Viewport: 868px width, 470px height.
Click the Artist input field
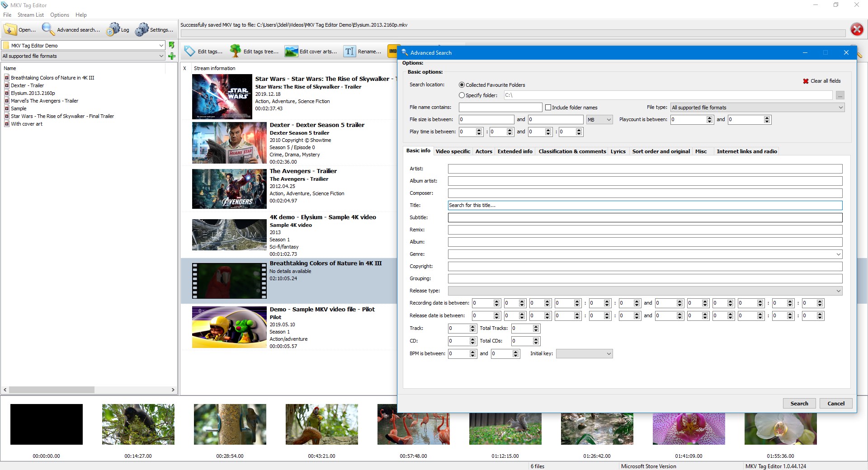pos(645,169)
